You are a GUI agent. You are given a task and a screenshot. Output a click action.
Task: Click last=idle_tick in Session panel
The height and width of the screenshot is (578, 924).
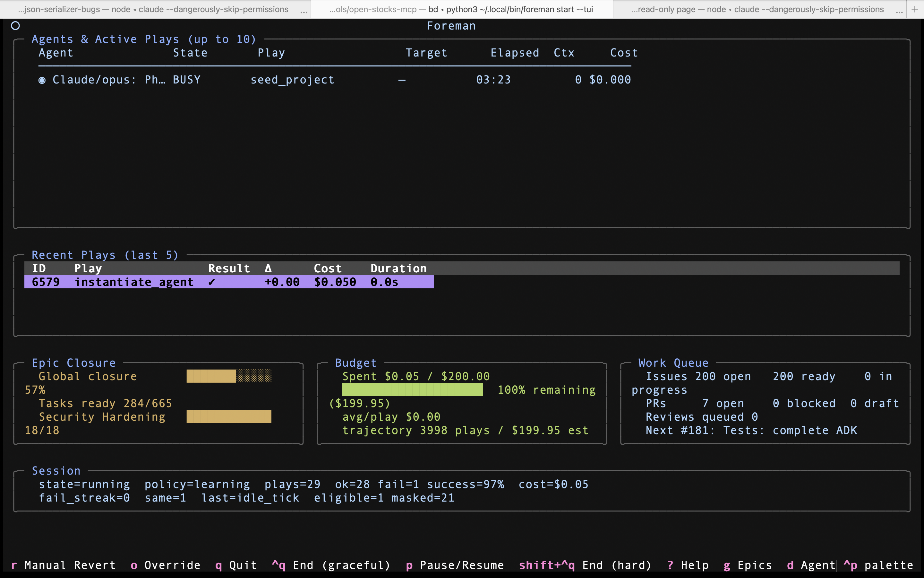(250, 498)
